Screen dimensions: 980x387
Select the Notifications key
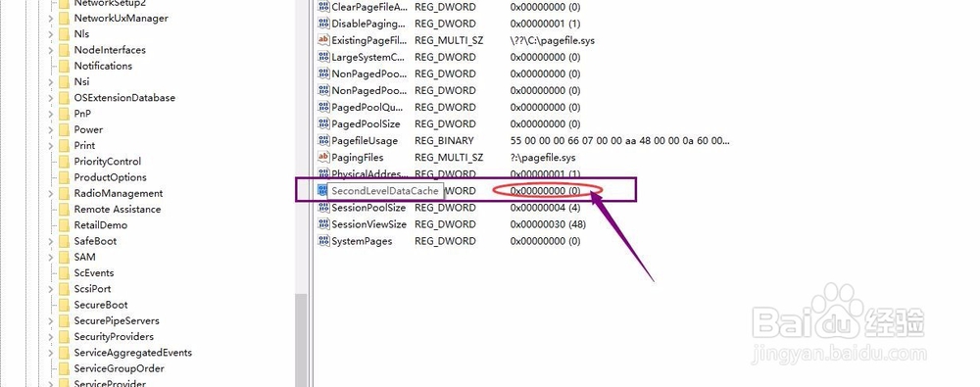tap(103, 66)
